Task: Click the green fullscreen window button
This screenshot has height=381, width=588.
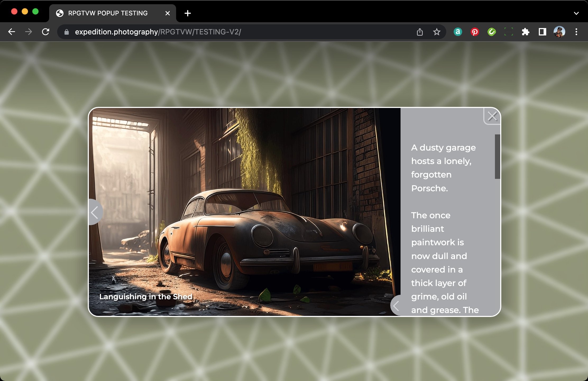Action: [35, 12]
